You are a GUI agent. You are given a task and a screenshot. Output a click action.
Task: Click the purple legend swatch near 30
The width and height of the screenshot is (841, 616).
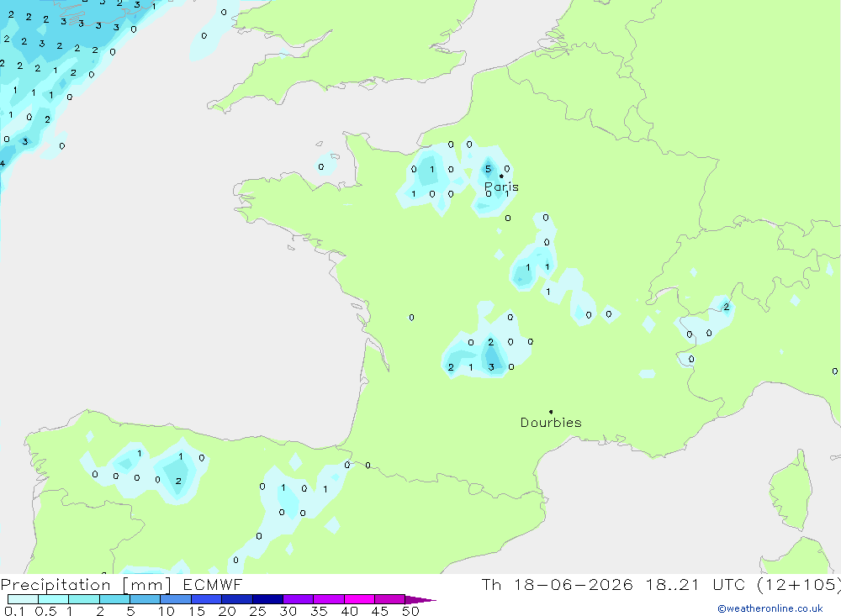pos(299,599)
